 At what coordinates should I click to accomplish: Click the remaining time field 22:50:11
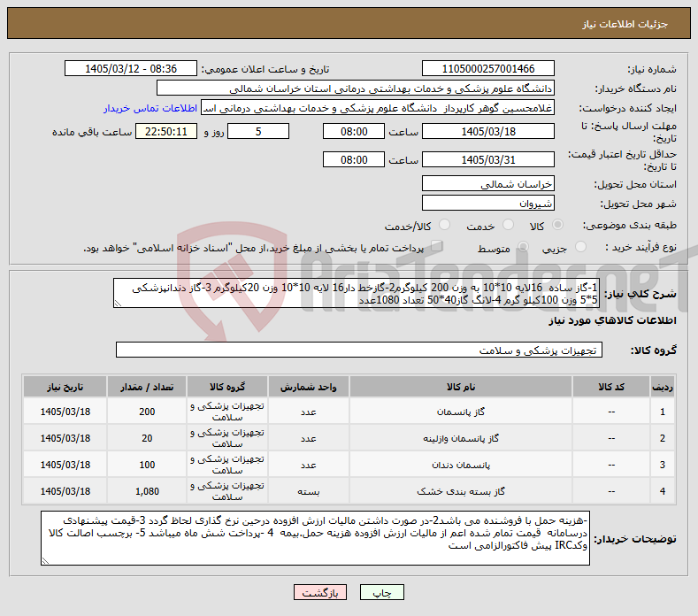click(166, 131)
